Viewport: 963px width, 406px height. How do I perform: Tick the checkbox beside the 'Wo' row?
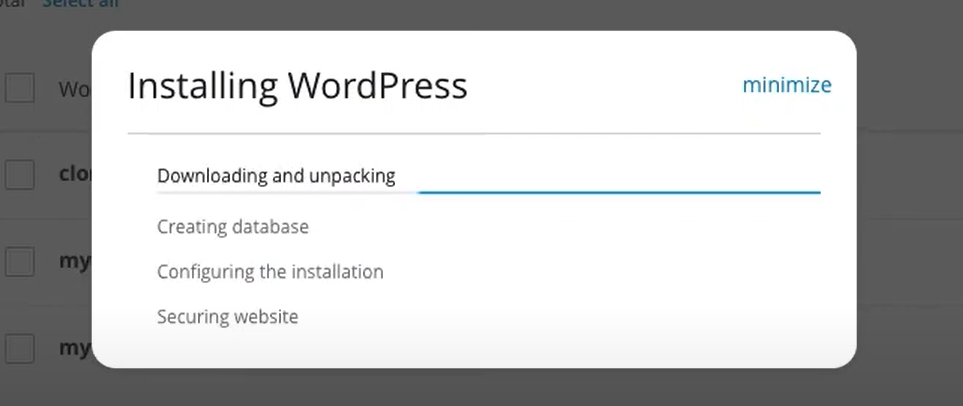[x=20, y=88]
